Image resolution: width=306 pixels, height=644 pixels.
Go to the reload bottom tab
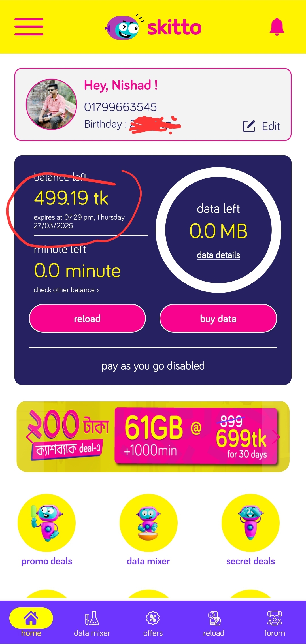[x=214, y=624]
